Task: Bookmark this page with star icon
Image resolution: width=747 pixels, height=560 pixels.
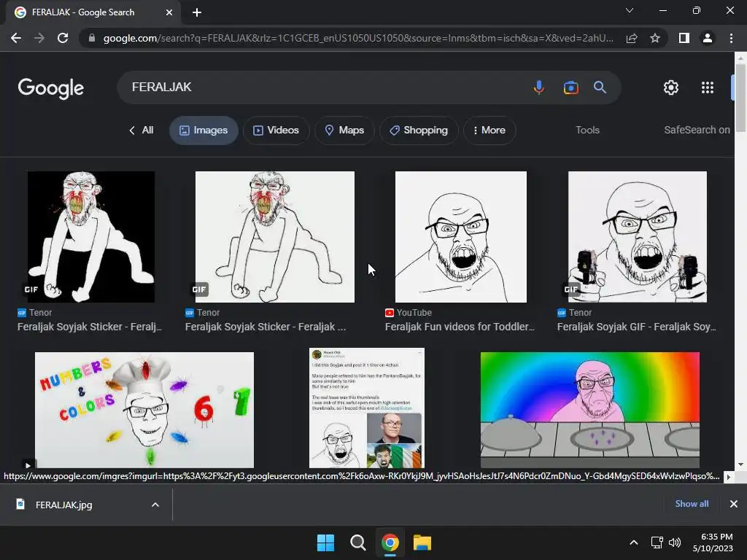Action: click(x=655, y=38)
